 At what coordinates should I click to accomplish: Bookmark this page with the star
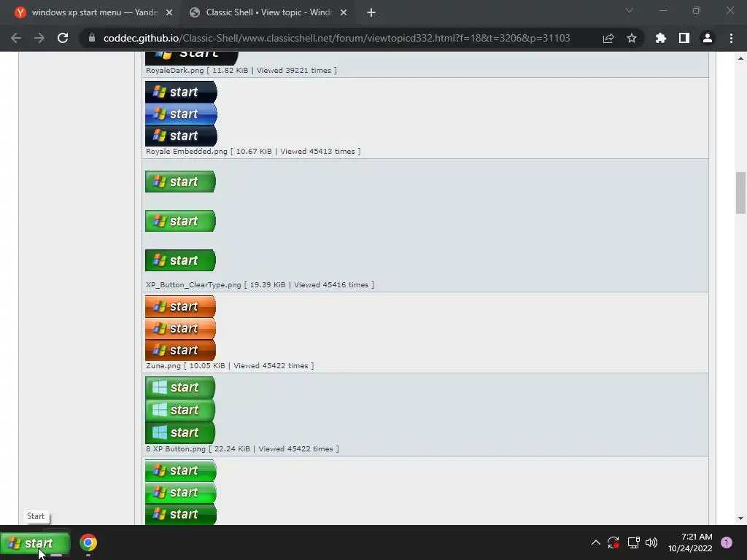point(632,38)
